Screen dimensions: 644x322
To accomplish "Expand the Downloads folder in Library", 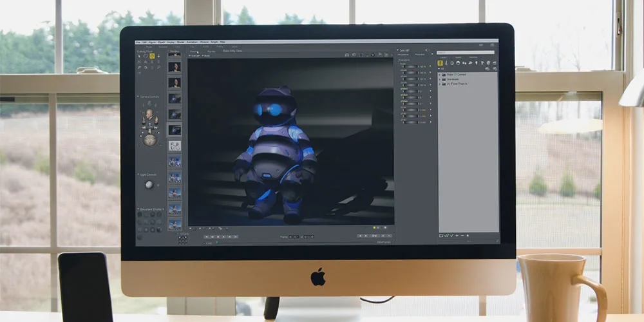I will click(x=440, y=79).
